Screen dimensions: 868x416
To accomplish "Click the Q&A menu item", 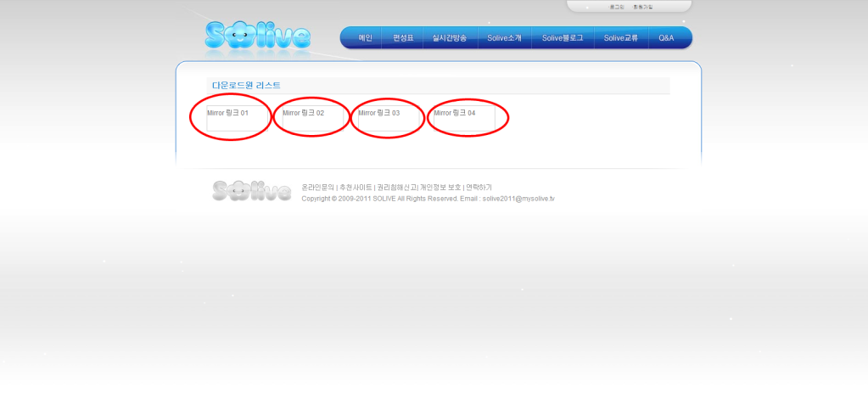I will tap(666, 38).
